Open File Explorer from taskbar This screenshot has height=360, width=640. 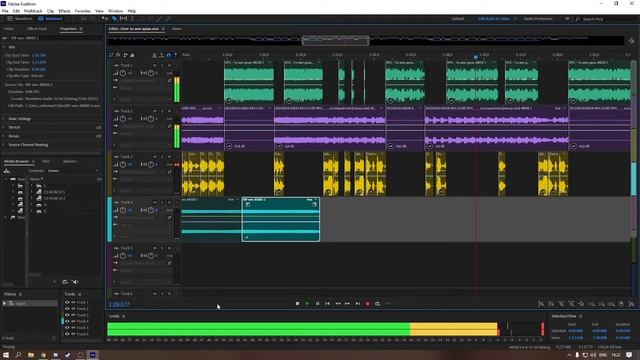(x=31, y=355)
